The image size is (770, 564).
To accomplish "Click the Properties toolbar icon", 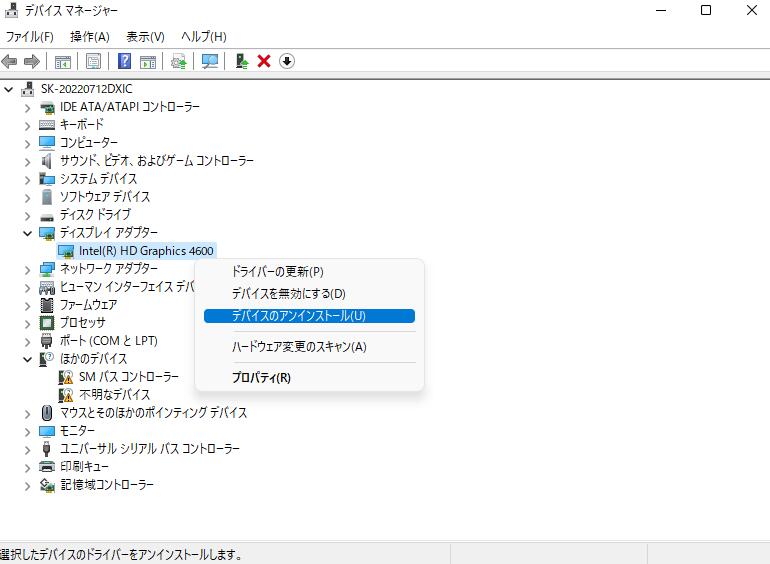I will 93,61.
